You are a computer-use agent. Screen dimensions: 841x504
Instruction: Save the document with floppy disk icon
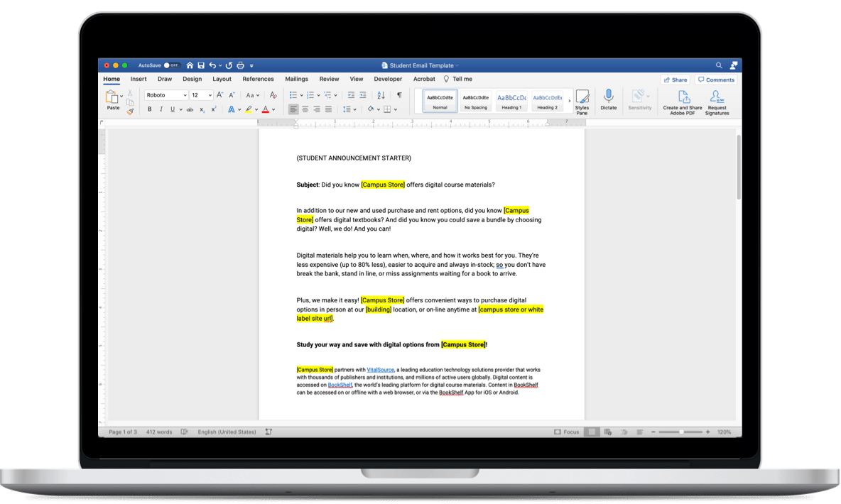click(201, 65)
